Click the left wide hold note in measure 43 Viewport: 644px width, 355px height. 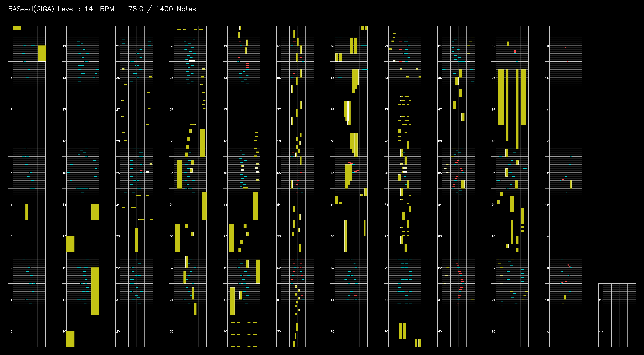(231, 238)
